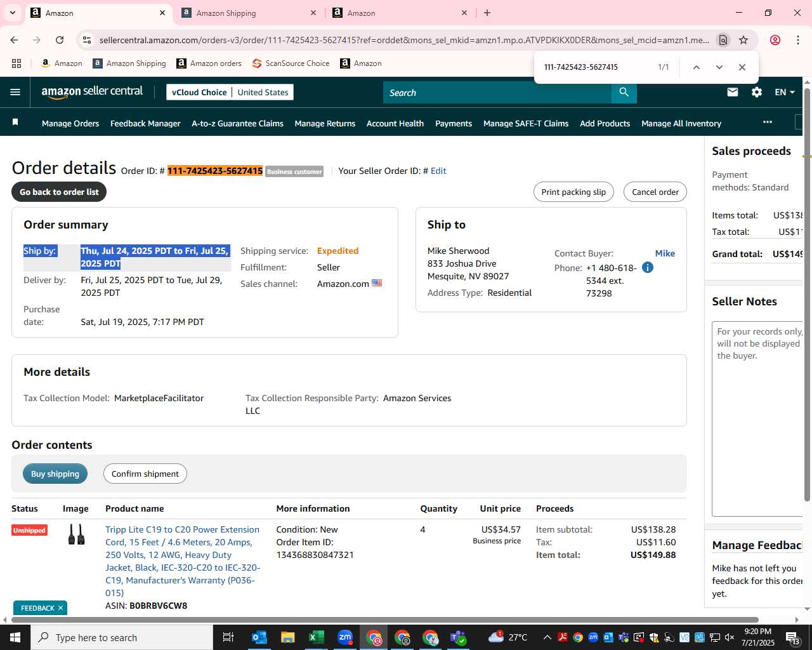Click the browser address bar

(403, 40)
